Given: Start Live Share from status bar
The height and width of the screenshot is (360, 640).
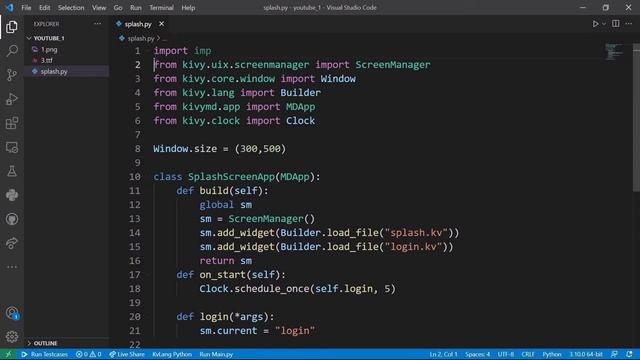Looking at the screenshot, I should (x=127, y=354).
